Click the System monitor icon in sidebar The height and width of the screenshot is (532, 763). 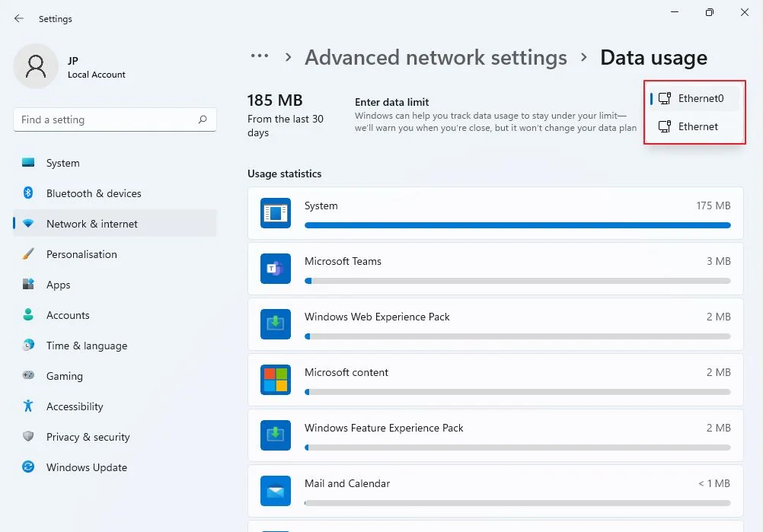pyautogui.click(x=28, y=162)
